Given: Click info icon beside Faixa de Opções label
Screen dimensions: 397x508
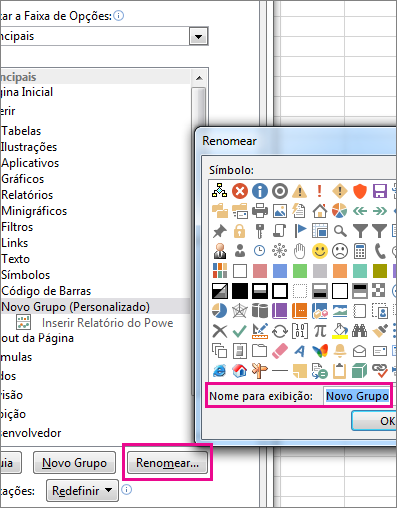Looking at the screenshot, I should click(x=119, y=16).
